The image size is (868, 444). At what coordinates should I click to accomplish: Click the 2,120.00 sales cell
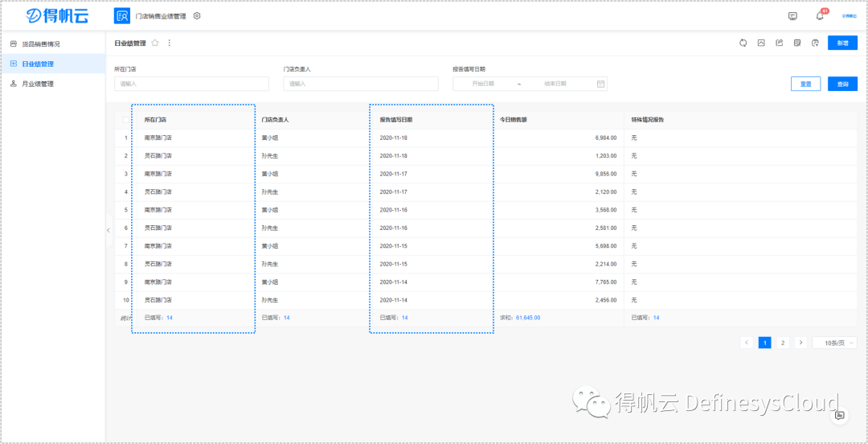click(x=606, y=191)
